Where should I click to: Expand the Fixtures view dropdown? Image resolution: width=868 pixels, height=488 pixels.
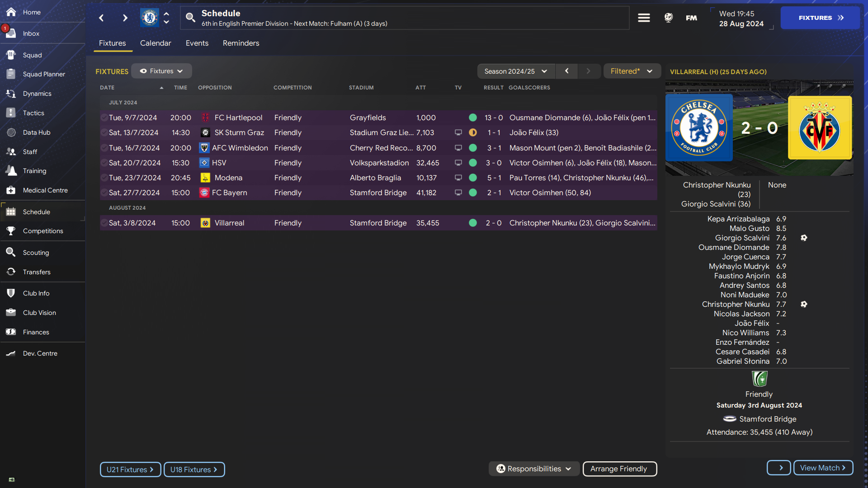point(161,71)
